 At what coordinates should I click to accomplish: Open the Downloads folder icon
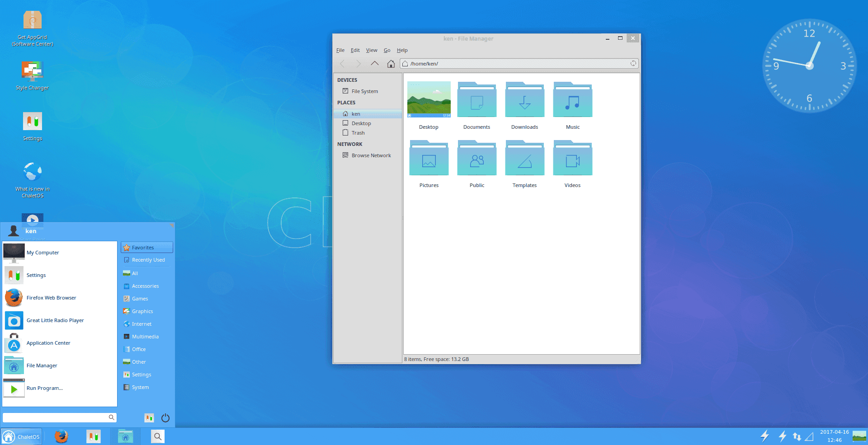(524, 100)
